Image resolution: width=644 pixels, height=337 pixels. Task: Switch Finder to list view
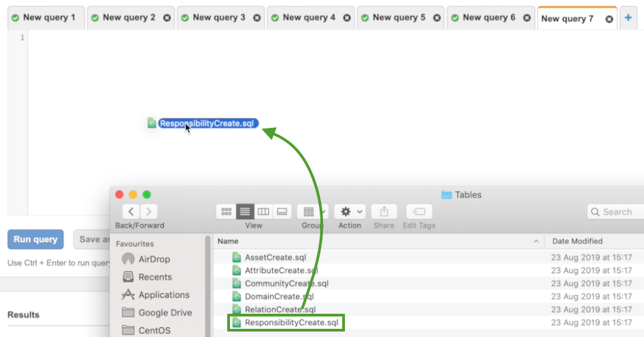pyautogui.click(x=245, y=212)
